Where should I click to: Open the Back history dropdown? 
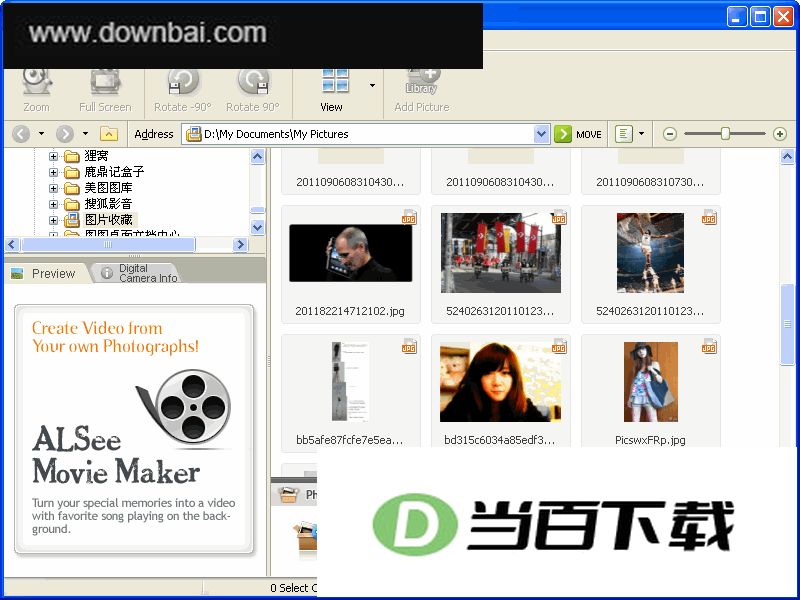41,134
